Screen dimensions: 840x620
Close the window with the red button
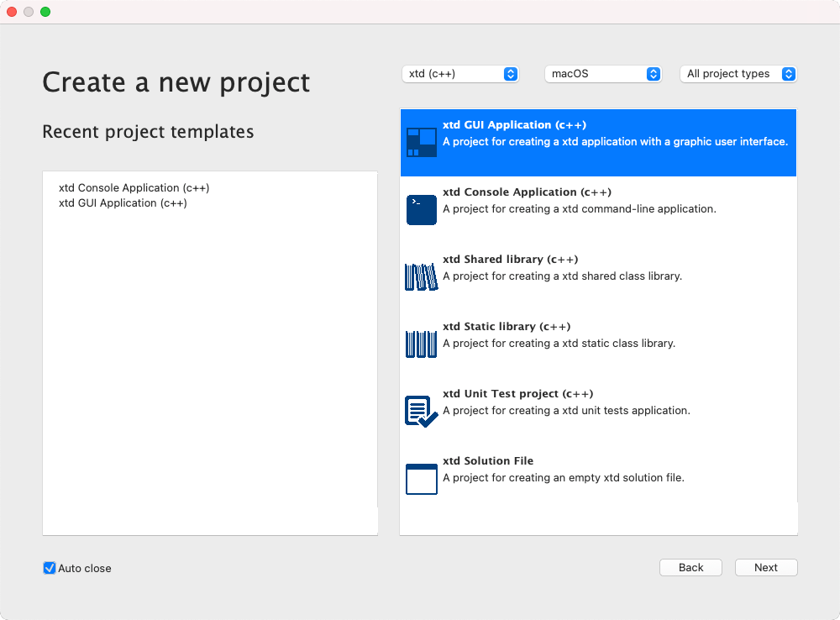[12, 12]
